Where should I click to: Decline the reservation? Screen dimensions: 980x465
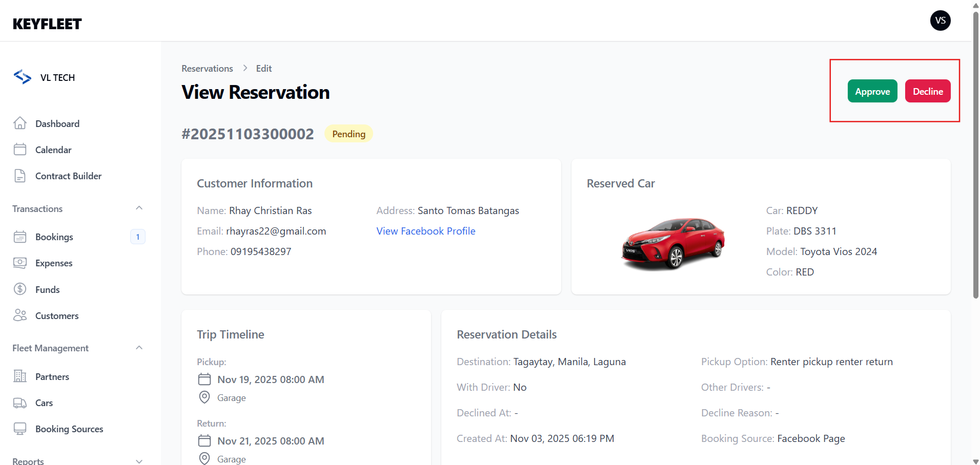[x=927, y=91]
